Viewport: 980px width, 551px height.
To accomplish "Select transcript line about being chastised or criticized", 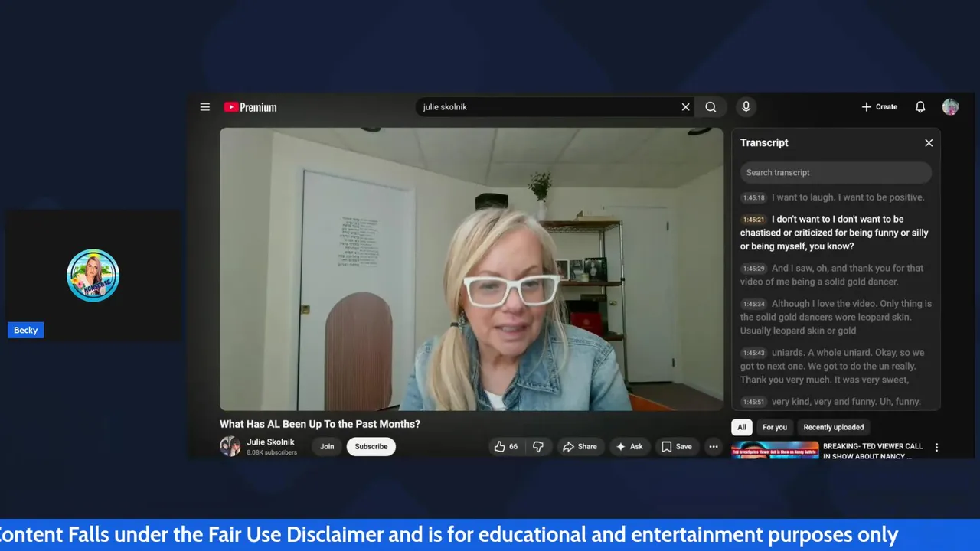I will click(835, 233).
